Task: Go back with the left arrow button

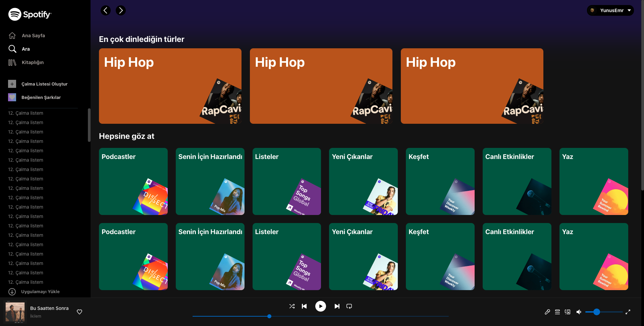Action: coord(106,10)
